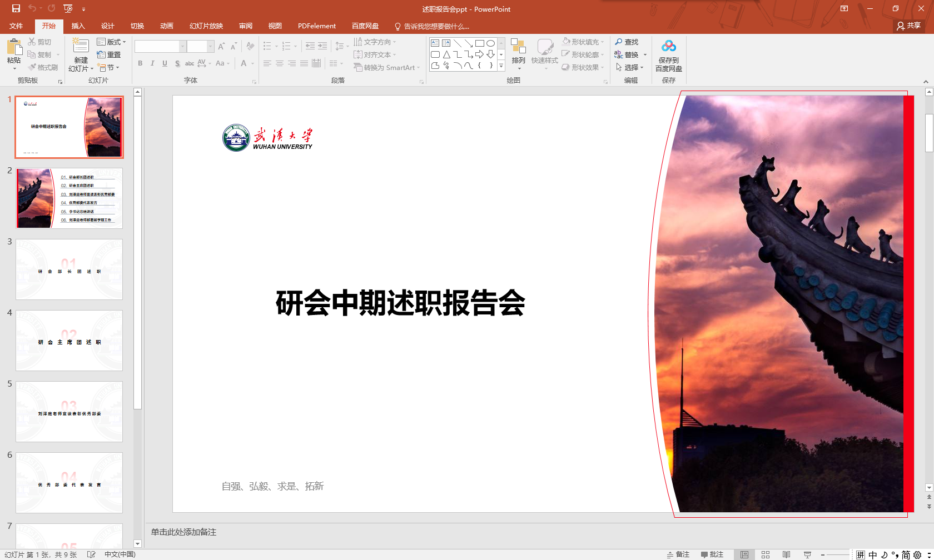Open the 插入 ribbon tab
The height and width of the screenshot is (560, 934).
(x=78, y=26)
